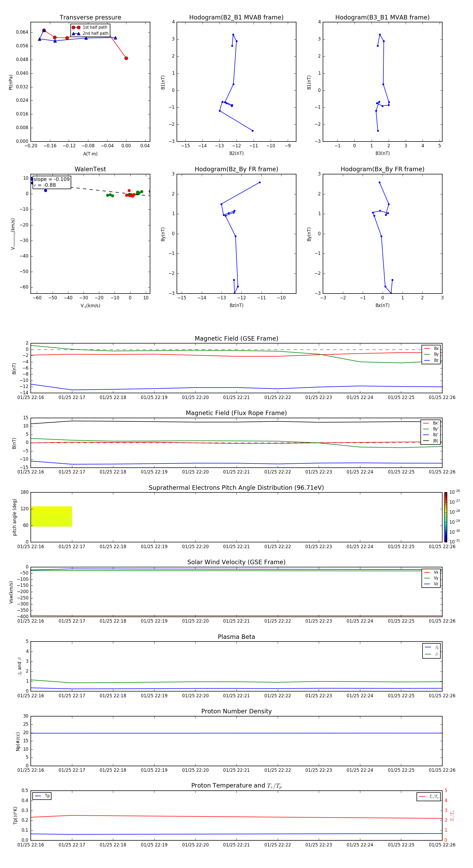Click the lowest red point in Transverse pressure
Viewport: 473px width, 868px height.
pyautogui.click(x=126, y=58)
